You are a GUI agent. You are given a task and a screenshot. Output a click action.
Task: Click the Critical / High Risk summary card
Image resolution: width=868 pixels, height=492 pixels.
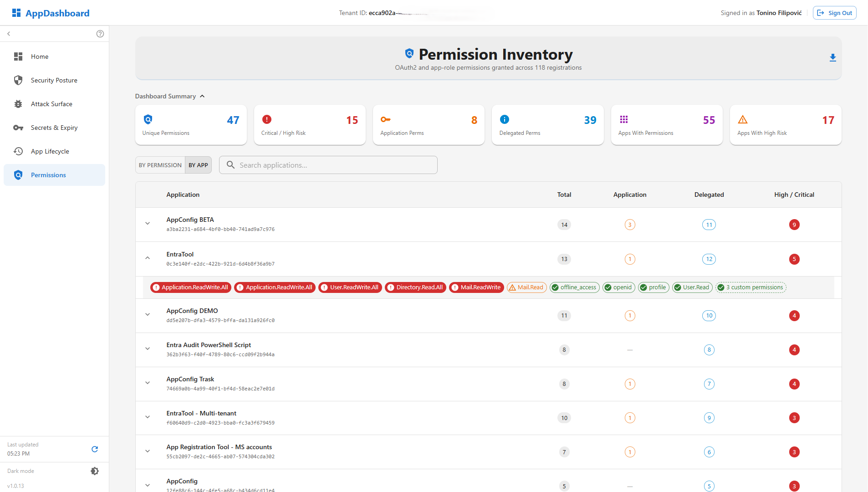[310, 125]
